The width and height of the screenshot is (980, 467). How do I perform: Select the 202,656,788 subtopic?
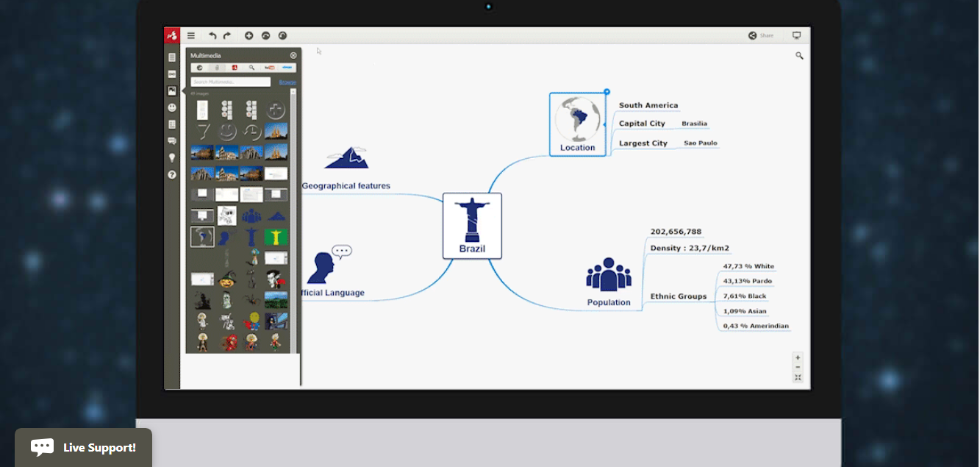pyautogui.click(x=676, y=232)
